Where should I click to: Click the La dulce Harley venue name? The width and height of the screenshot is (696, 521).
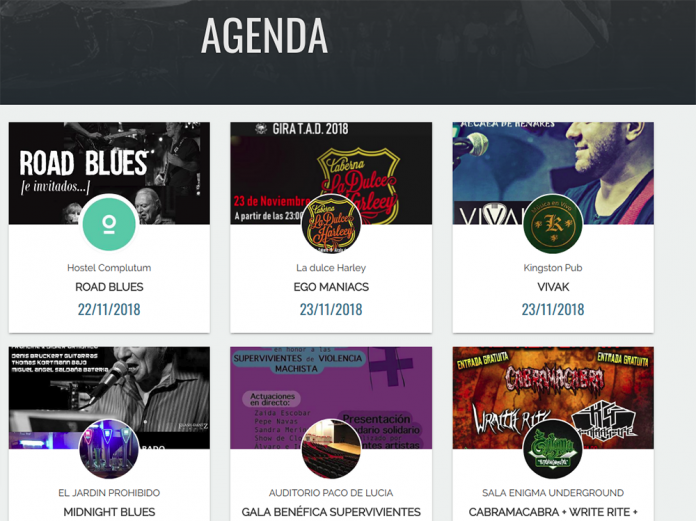(x=331, y=268)
